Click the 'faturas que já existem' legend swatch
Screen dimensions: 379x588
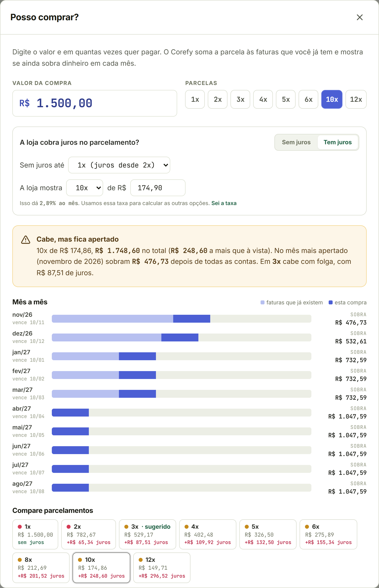(263, 302)
